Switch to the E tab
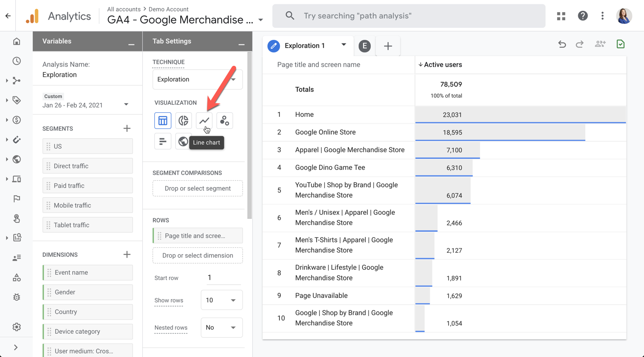The image size is (644, 357). point(364,46)
